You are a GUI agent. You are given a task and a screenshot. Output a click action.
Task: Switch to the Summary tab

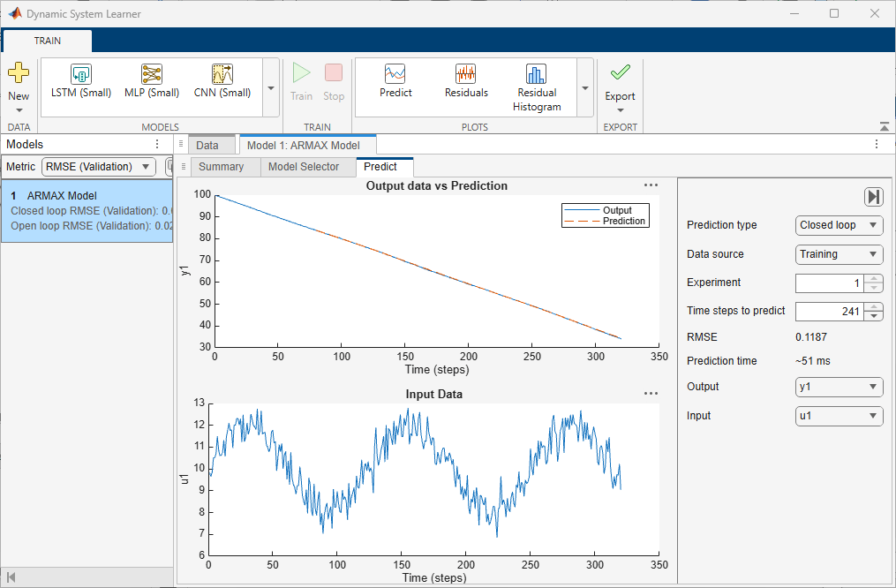pyautogui.click(x=222, y=167)
